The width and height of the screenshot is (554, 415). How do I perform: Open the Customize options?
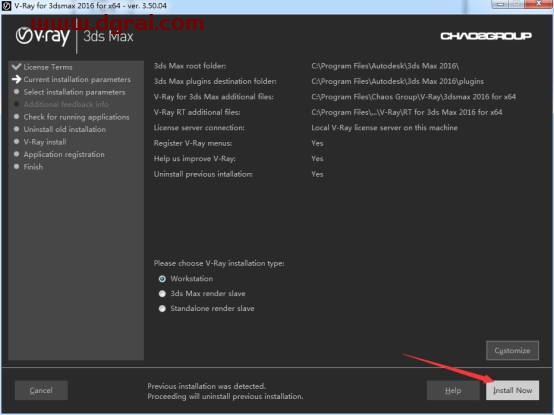[x=512, y=350]
